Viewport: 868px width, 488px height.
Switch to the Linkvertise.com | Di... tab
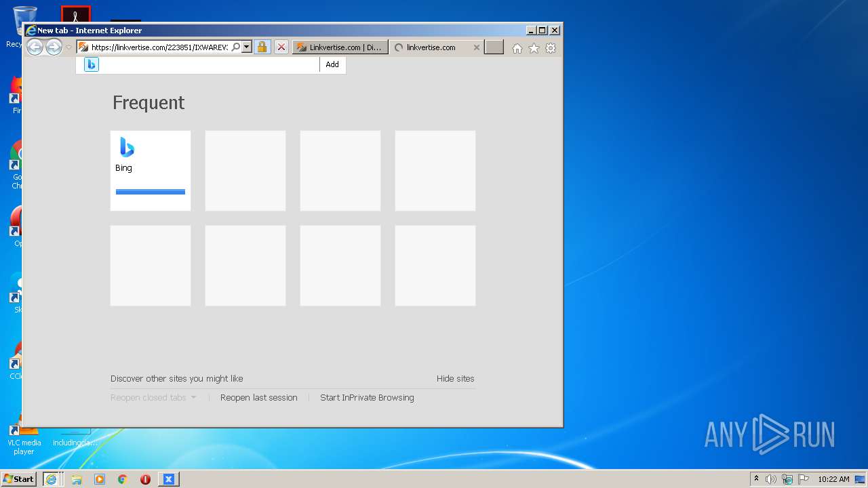[x=340, y=47]
